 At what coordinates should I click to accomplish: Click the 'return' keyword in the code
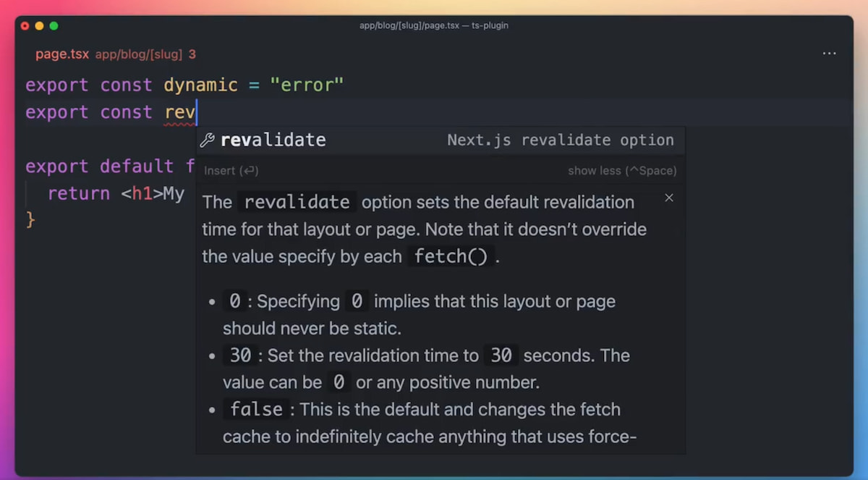(79, 194)
